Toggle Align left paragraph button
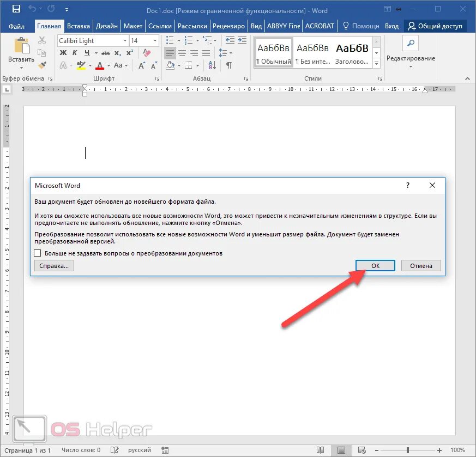This screenshot has width=476, height=457. coord(170,53)
